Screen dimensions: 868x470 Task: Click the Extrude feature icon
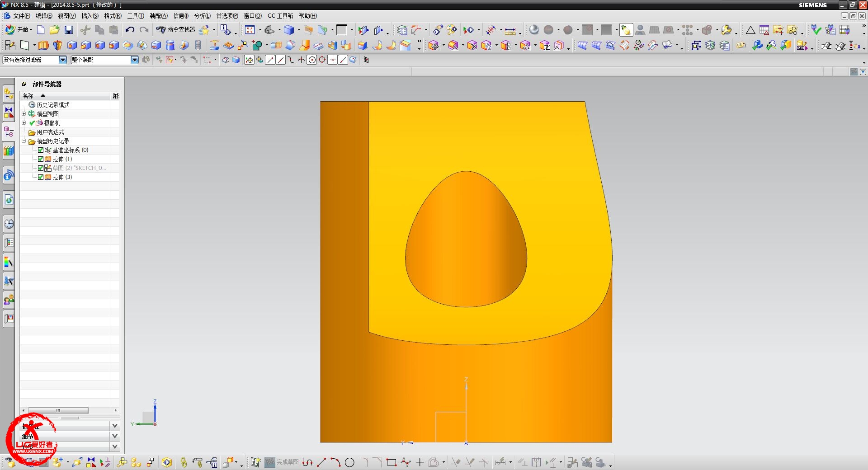point(43,45)
